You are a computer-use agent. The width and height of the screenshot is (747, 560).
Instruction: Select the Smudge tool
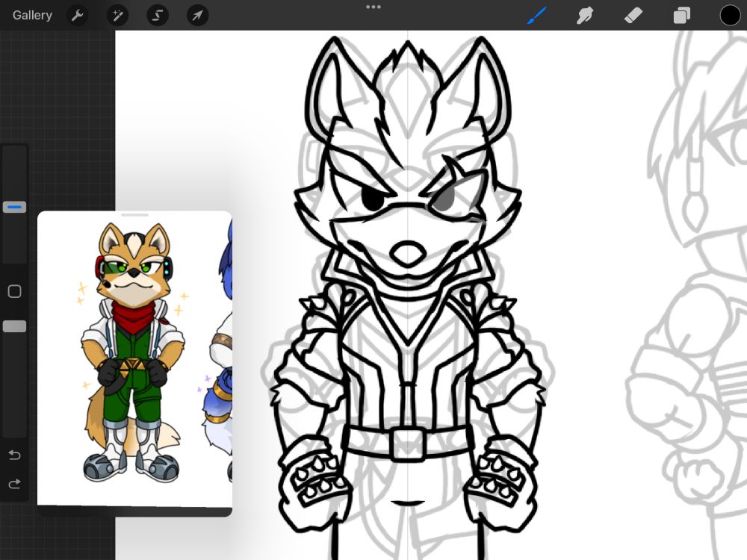[x=585, y=15]
